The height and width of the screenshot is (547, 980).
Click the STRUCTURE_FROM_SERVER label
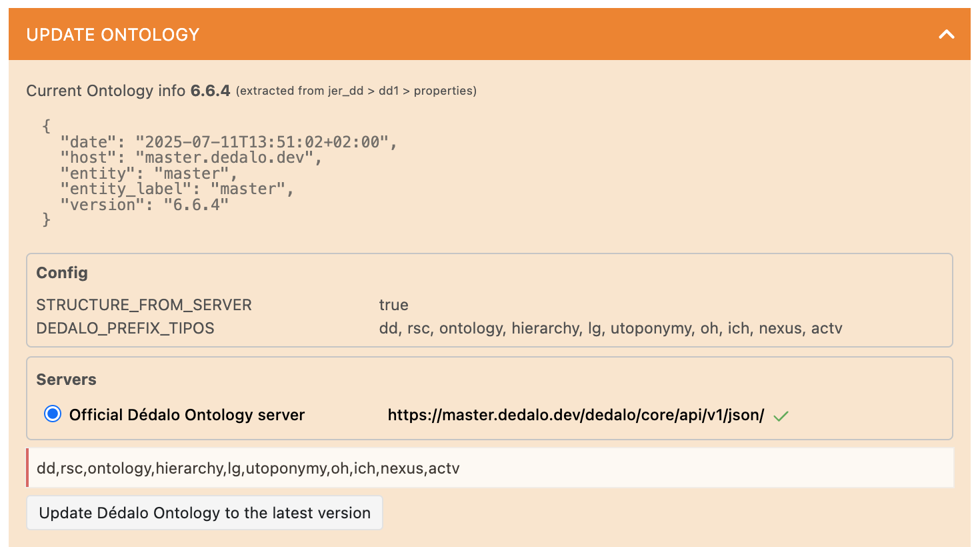tap(144, 305)
